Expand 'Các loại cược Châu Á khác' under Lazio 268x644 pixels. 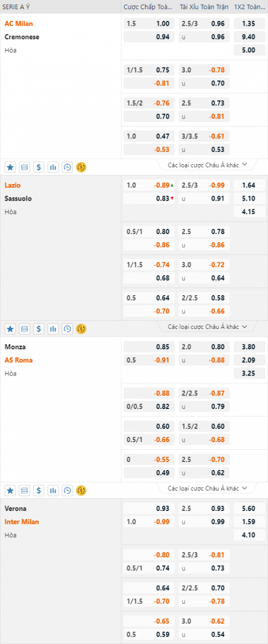(x=207, y=326)
